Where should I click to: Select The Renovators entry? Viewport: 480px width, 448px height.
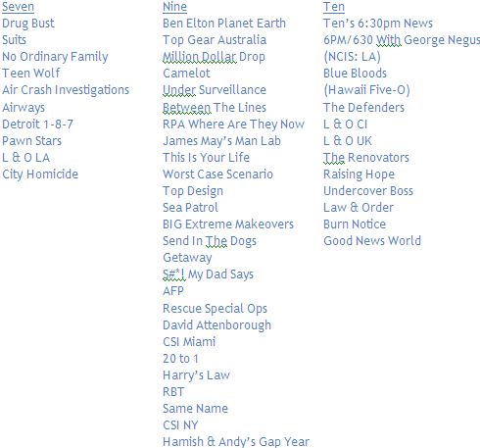pyautogui.click(x=366, y=158)
